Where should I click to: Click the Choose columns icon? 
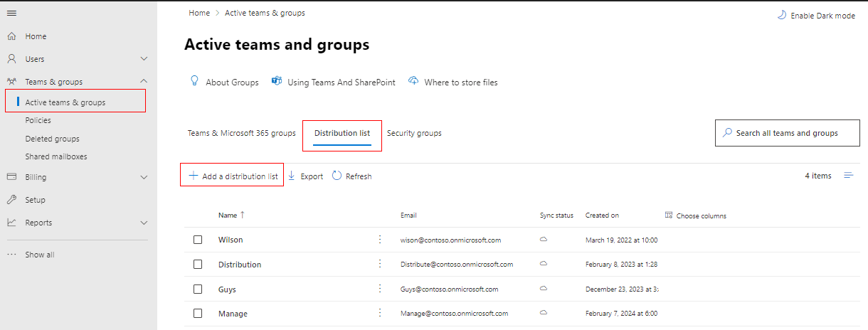point(669,215)
